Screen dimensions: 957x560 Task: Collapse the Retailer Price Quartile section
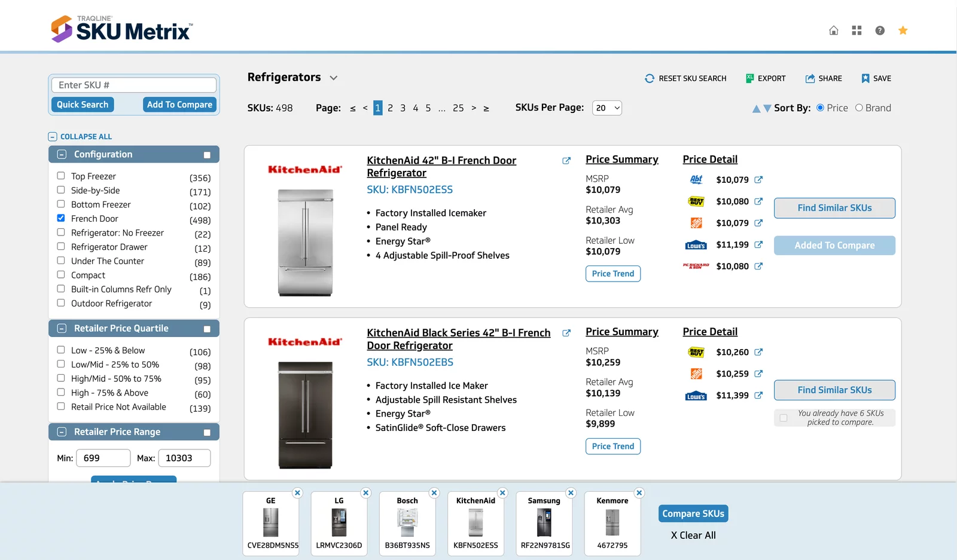[62, 329]
